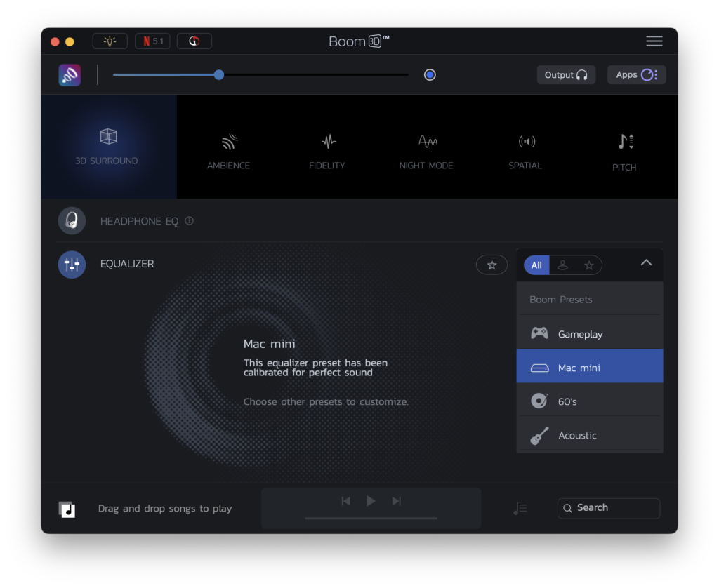The height and width of the screenshot is (588, 719).
Task: Toggle the Headphone EQ round icon
Action: tap(72, 221)
